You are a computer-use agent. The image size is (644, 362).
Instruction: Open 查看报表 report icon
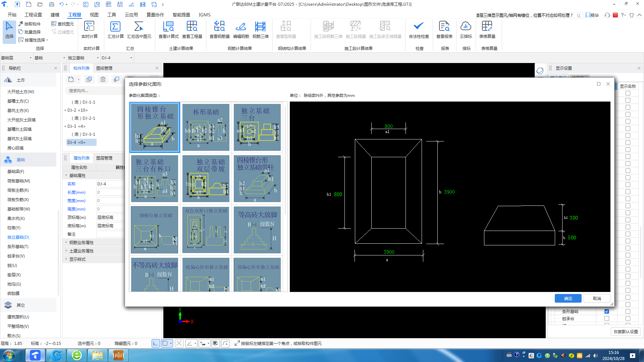point(444,27)
